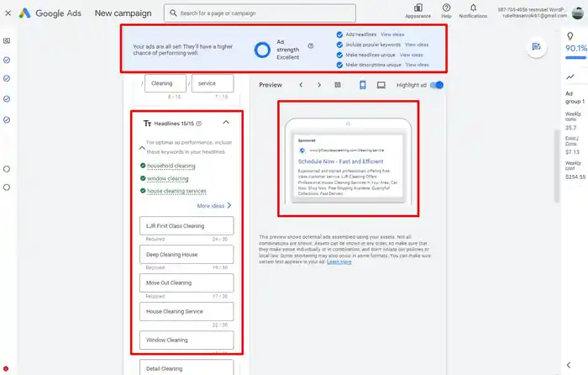The height and width of the screenshot is (375, 588).
Task: Click the red error indicator in sidebar
Action: pos(6,368)
